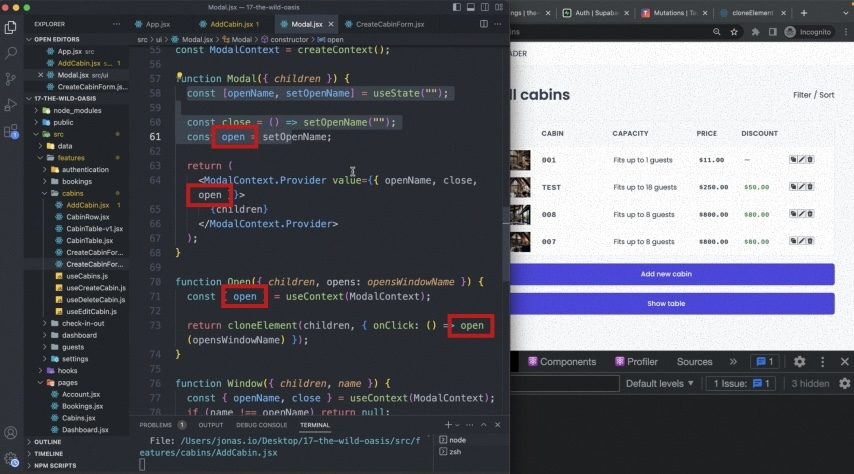Click the cabin 001 thumbnail image

coord(520,159)
